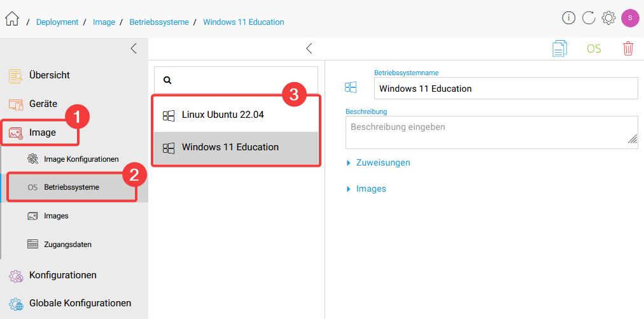
Task: Click the copy document icon
Action: click(559, 48)
